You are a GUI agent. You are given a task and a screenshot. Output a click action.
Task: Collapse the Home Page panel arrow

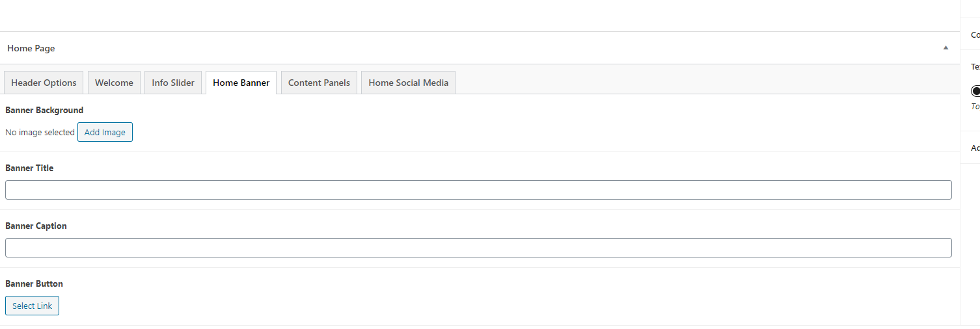tap(946, 48)
